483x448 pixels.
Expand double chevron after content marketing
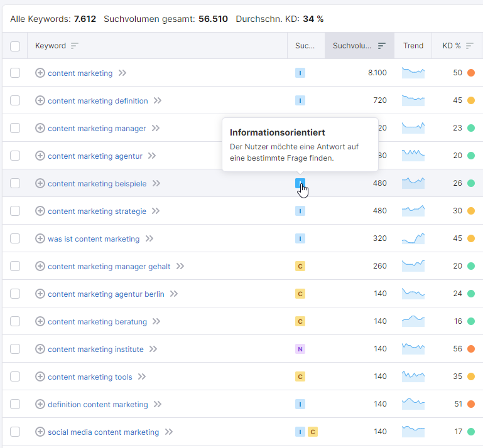pyautogui.click(x=122, y=73)
